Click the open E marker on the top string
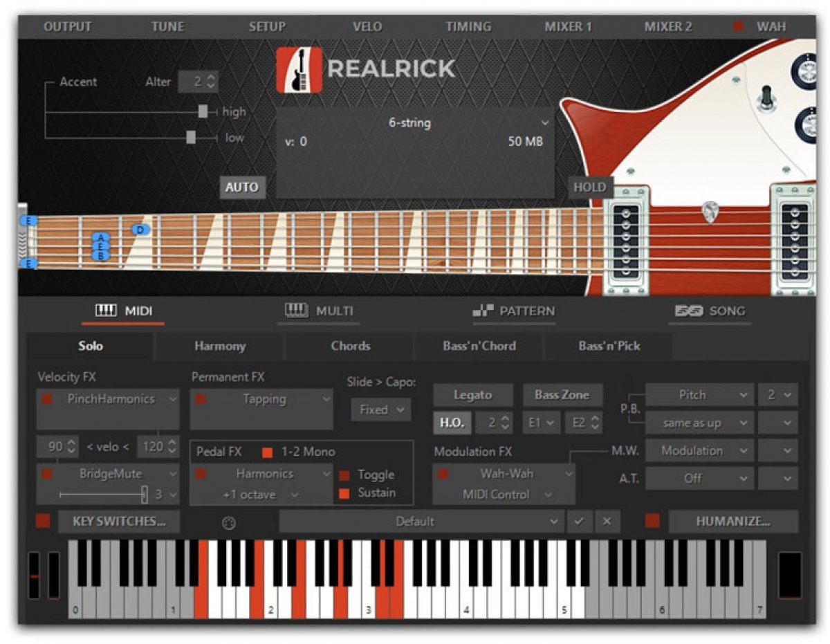Image resolution: width=830 pixels, height=644 pixels. pos(28,221)
